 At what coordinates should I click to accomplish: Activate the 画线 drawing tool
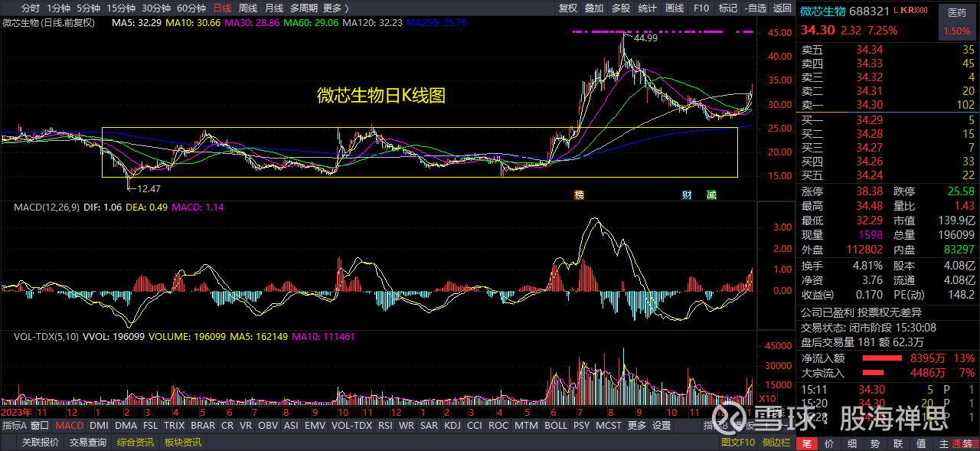coord(675,8)
